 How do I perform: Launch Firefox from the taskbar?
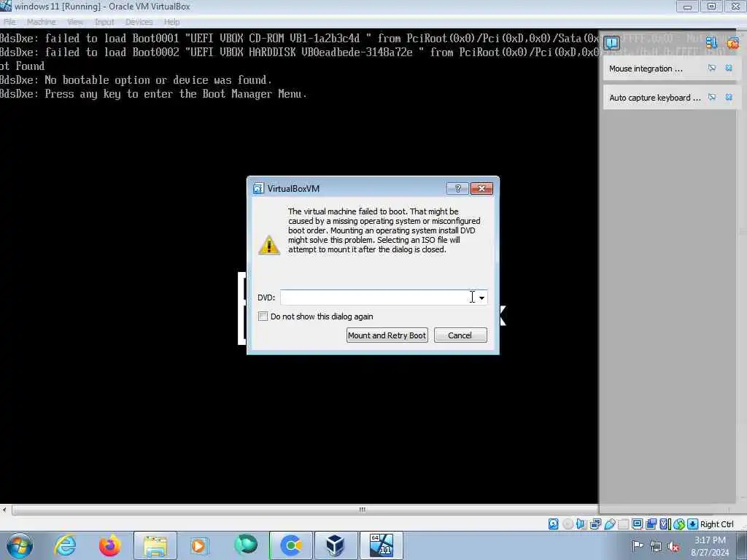(x=110, y=545)
